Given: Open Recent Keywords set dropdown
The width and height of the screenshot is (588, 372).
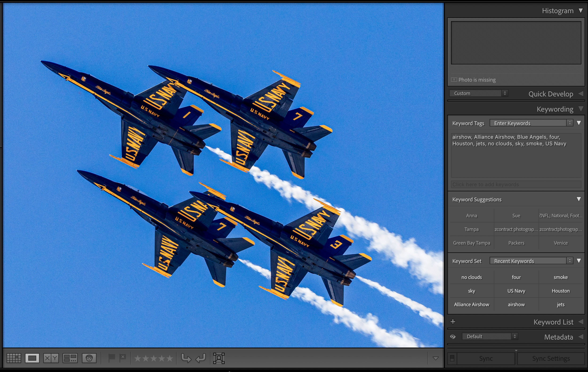Looking at the screenshot, I should [x=531, y=261].
